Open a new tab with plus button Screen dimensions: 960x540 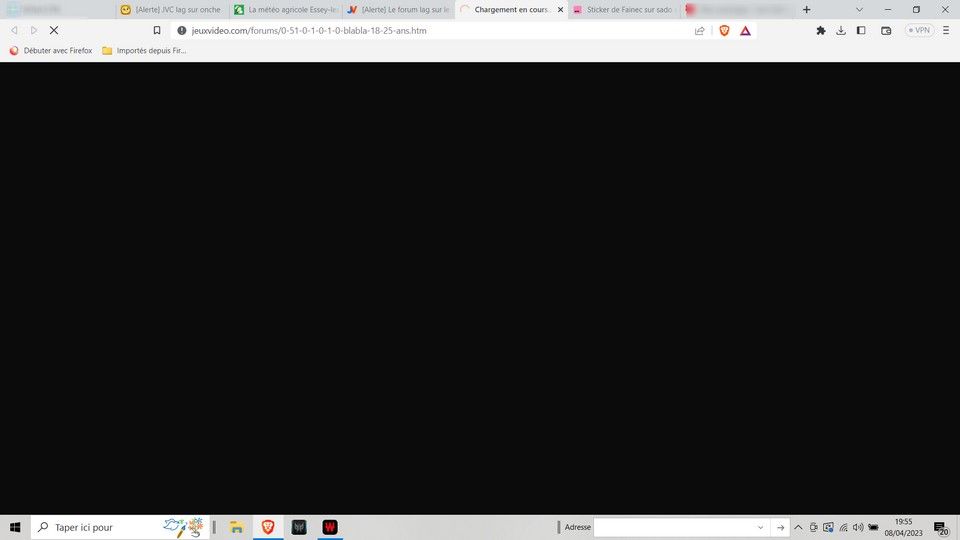pyautogui.click(x=806, y=10)
